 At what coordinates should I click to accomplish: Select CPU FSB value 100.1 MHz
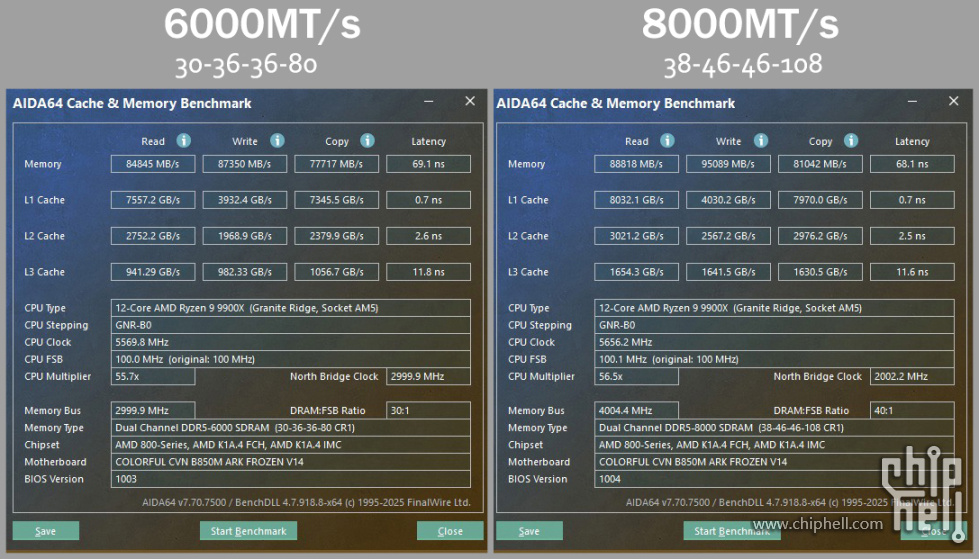[x=774, y=359]
